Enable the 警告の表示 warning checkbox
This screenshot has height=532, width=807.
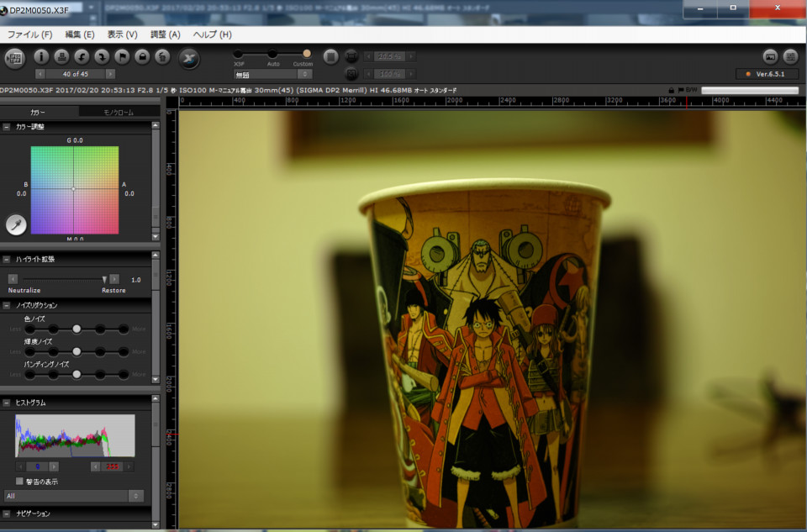tap(19, 481)
